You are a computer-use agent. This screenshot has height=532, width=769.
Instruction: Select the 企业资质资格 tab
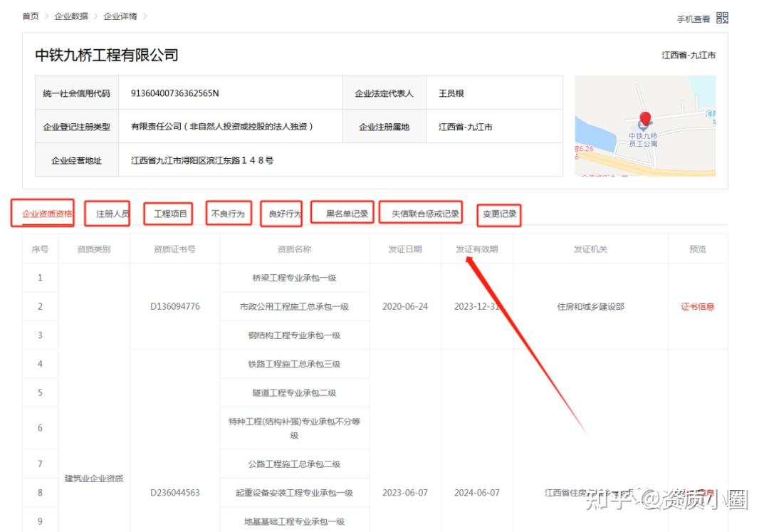pos(47,214)
